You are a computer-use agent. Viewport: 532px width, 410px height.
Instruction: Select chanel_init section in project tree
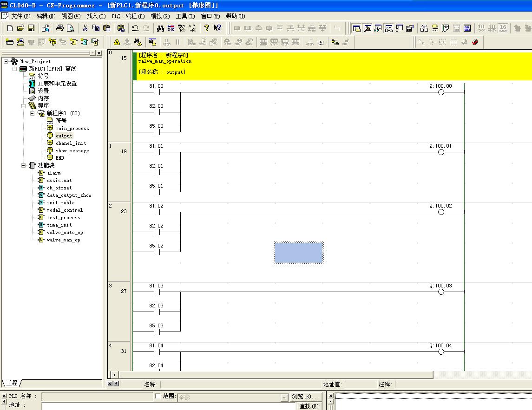pos(71,143)
